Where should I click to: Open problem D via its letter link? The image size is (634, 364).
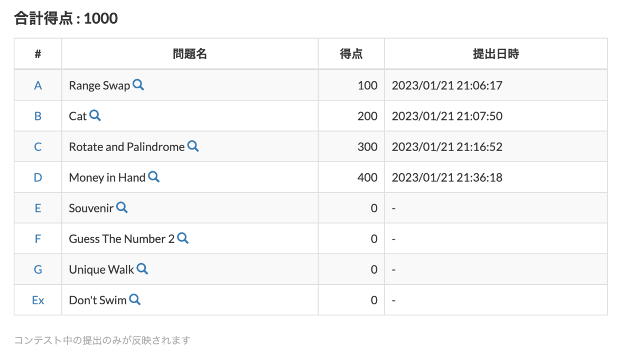pos(38,178)
